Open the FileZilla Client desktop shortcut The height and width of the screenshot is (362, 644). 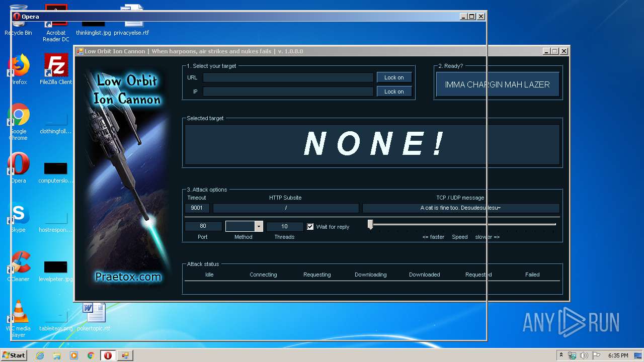(56, 69)
